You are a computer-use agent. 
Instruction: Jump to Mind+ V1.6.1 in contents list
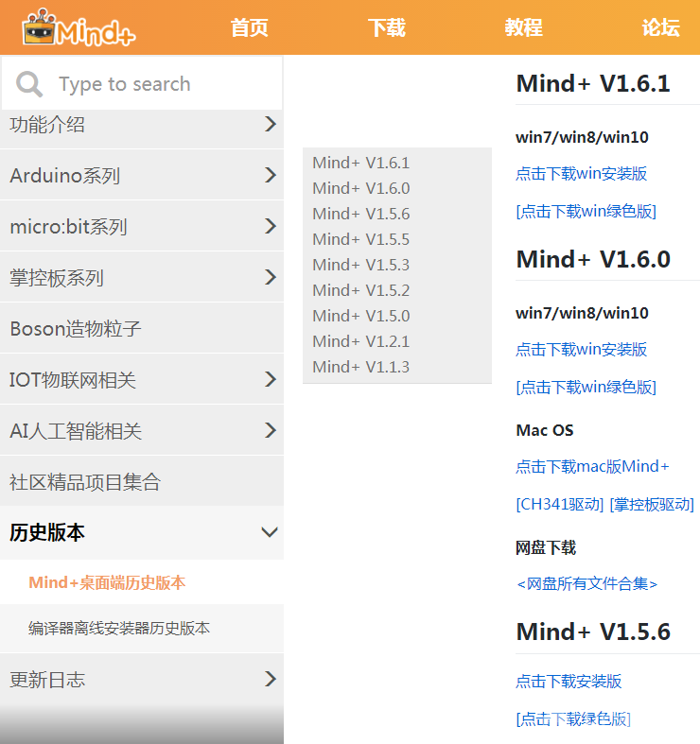[x=361, y=163]
